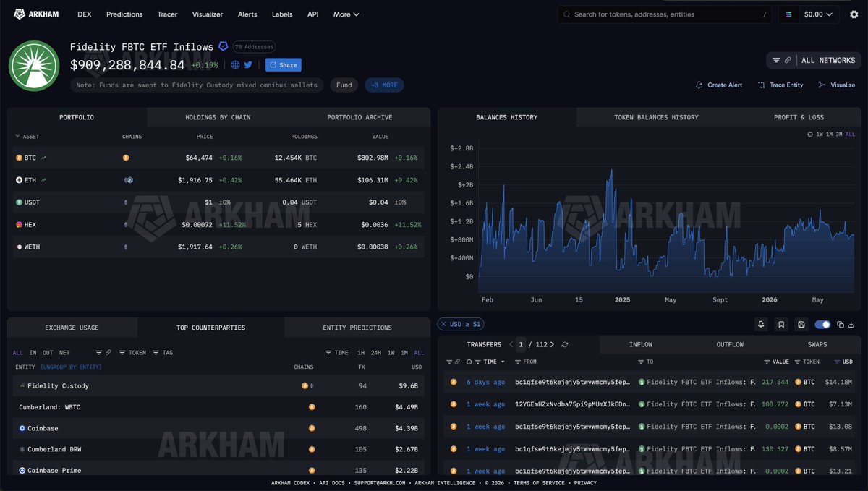Switch to EXCHANGE USAGE tab
The image size is (868, 491).
pyautogui.click(x=72, y=328)
